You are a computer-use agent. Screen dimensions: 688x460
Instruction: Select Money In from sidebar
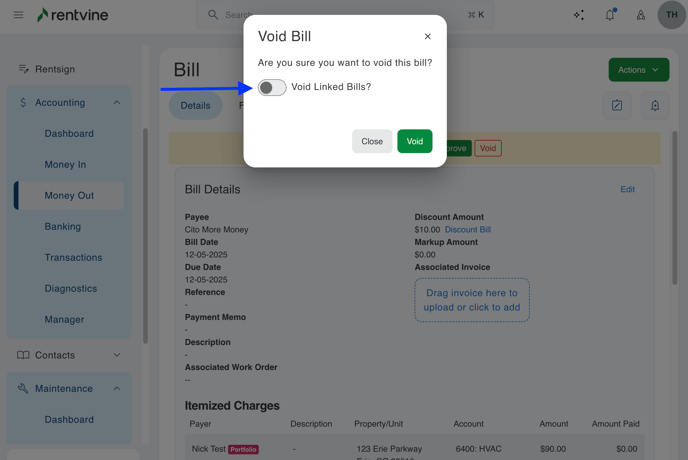[65, 165]
